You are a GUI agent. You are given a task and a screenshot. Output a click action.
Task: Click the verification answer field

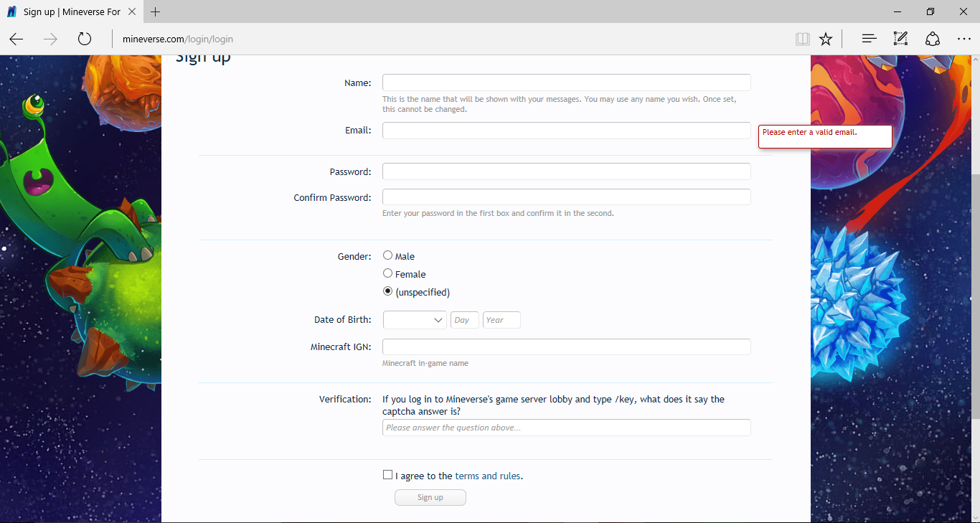[x=566, y=428]
